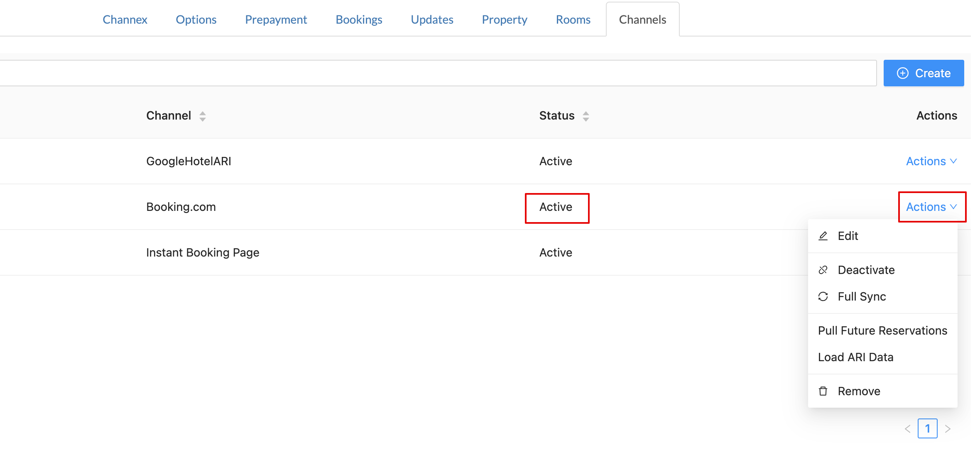Image resolution: width=980 pixels, height=455 pixels.
Task: Click the Full Sync refresh icon
Action: (823, 296)
